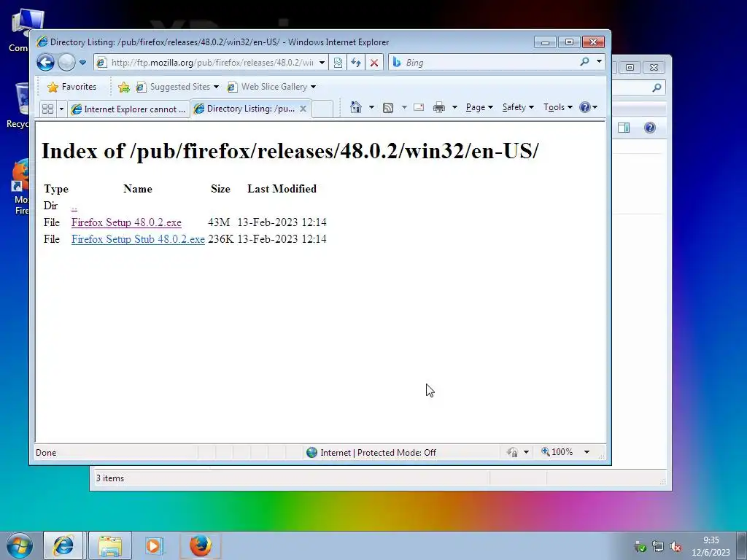Open the parent directory '..' link
Screen dimensions: 747x560
(x=74, y=206)
